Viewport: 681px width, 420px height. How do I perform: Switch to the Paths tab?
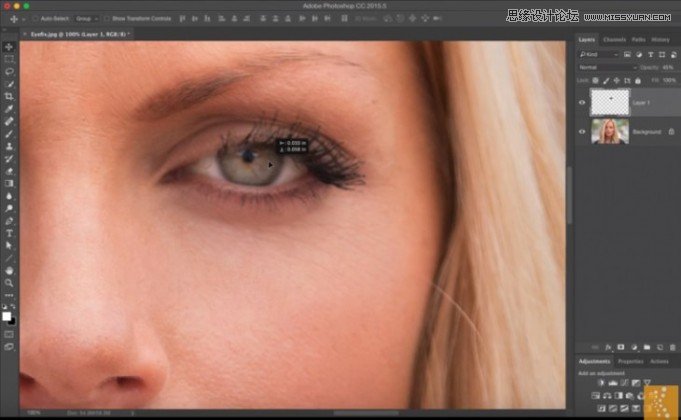tap(638, 40)
